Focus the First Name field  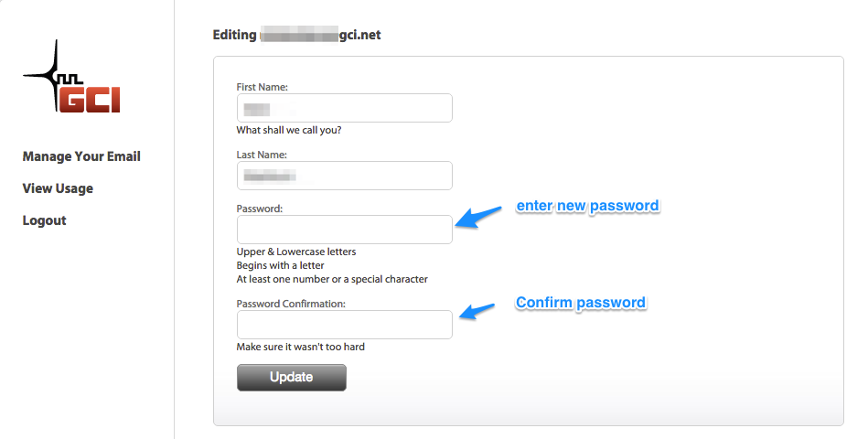coord(344,108)
